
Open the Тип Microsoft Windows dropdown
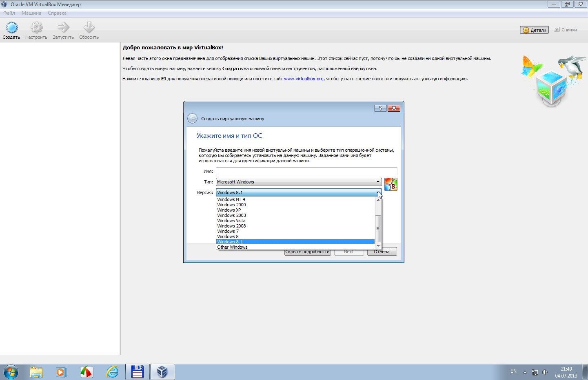pyautogui.click(x=299, y=182)
